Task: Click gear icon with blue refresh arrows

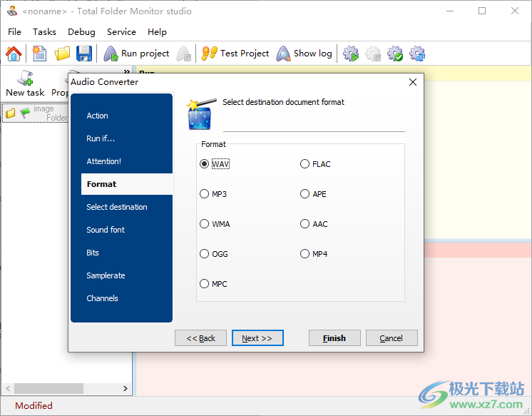Action: [x=417, y=54]
